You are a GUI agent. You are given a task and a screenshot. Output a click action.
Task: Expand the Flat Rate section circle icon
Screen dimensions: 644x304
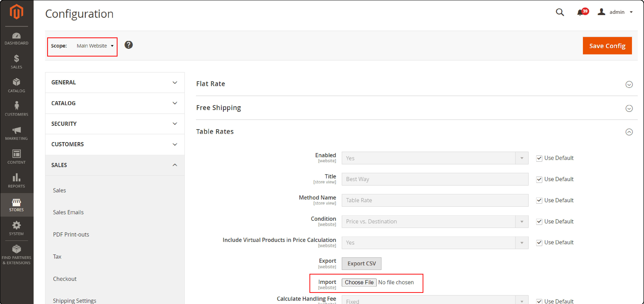click(629, 84)
